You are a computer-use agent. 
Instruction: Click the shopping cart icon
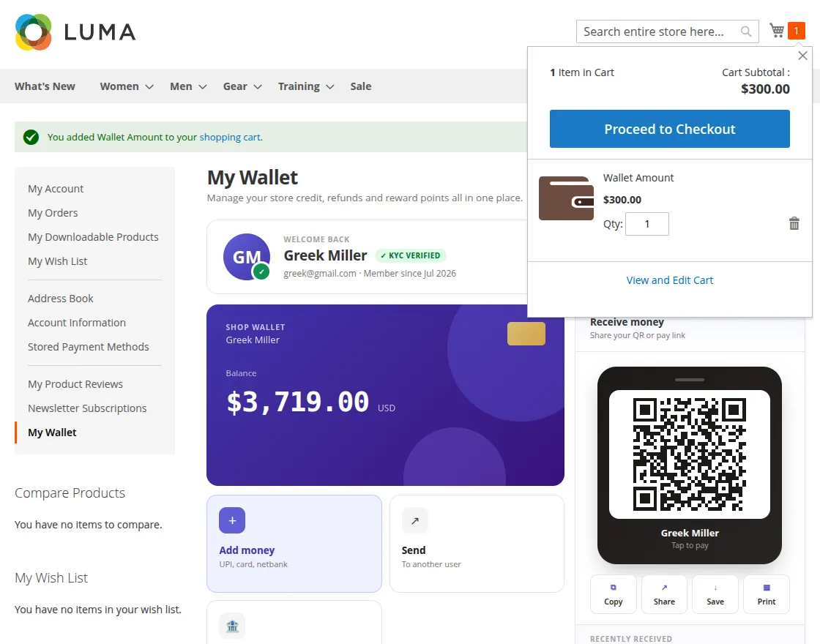[777, 31]
